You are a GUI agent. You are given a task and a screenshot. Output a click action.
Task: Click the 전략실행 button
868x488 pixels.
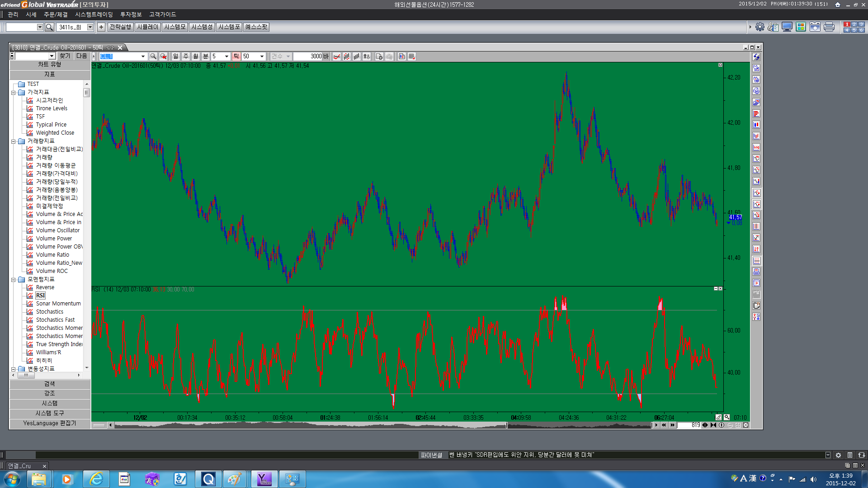coord(120,27)
